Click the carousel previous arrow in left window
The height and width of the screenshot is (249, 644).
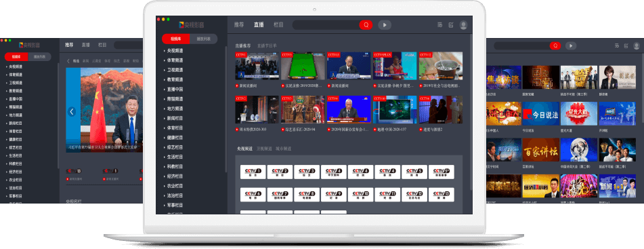pos(72,111)
